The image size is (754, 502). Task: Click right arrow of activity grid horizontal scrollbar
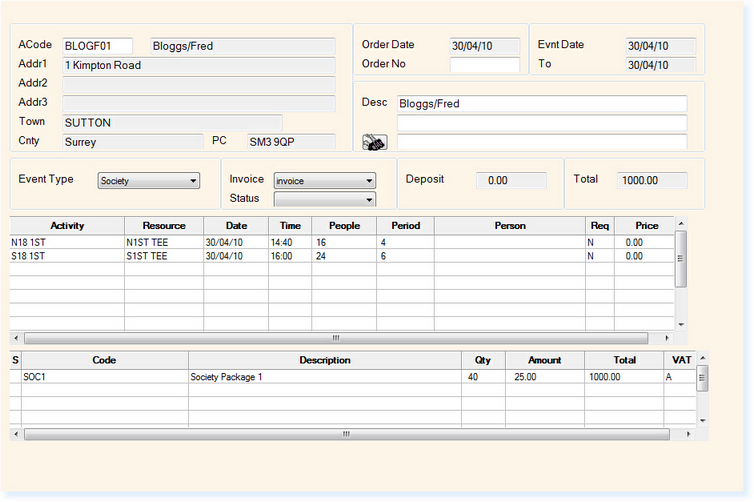[668, 338]
